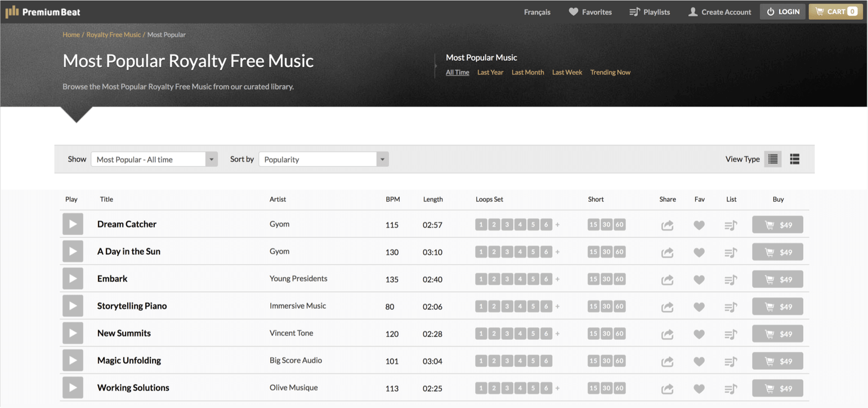Open artist Young Presidents
This screenshot has width=868, height=408.
(x=298, y=278)
